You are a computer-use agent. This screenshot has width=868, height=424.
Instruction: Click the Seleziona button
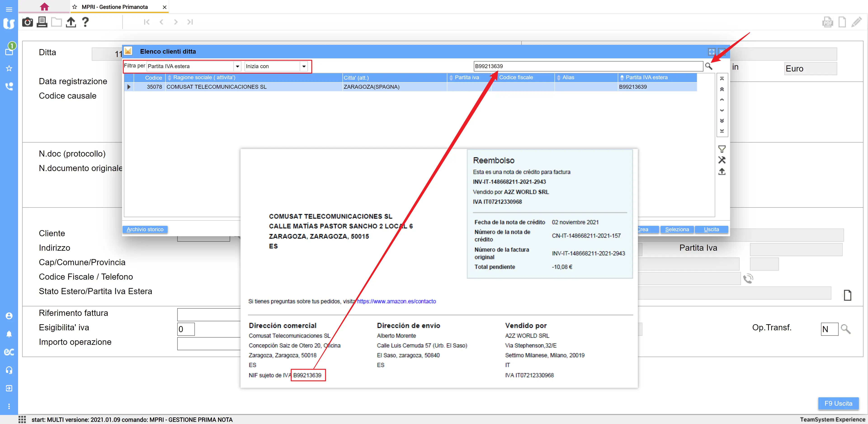click(677, 229)
